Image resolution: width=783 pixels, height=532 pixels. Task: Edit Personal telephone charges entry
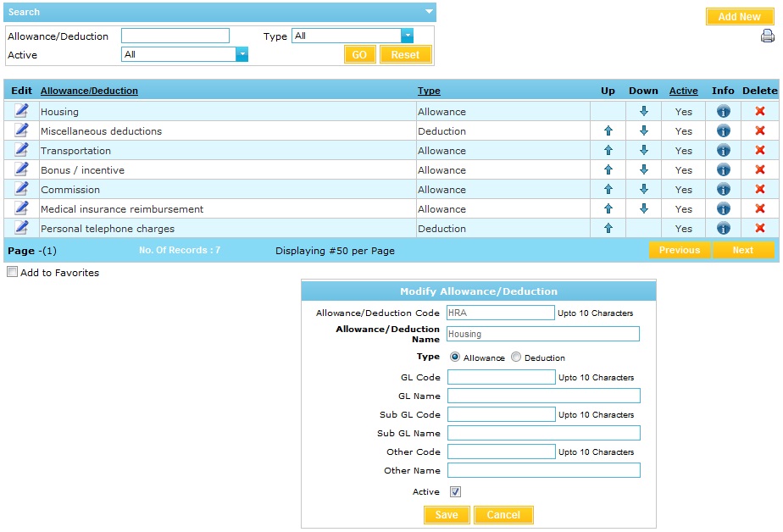click(x=21, y=228)
